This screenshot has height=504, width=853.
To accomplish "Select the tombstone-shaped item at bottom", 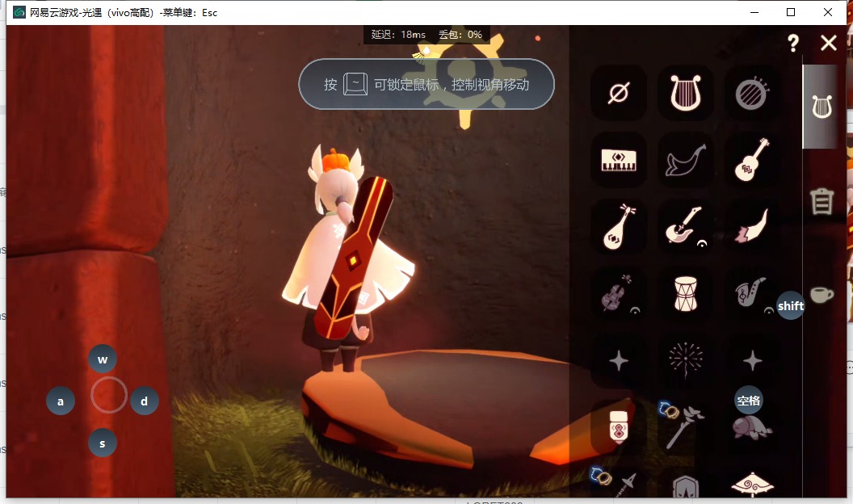I will coord(686,486).
